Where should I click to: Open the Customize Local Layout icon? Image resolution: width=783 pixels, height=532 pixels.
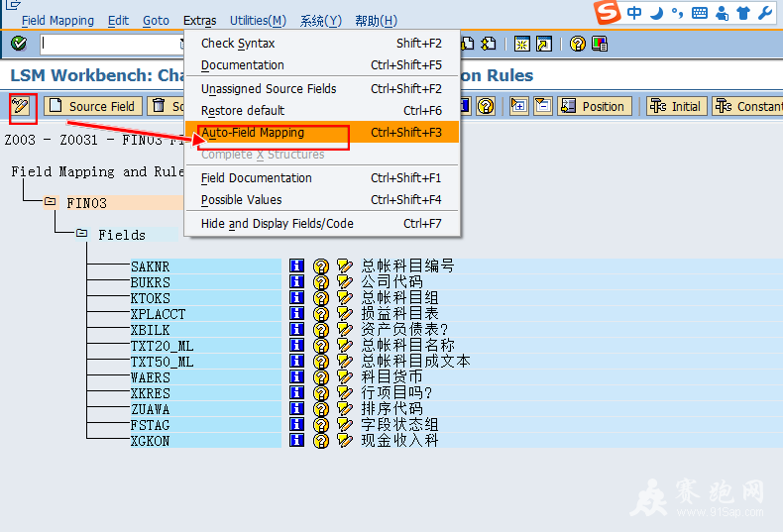[x=600, y=44]
